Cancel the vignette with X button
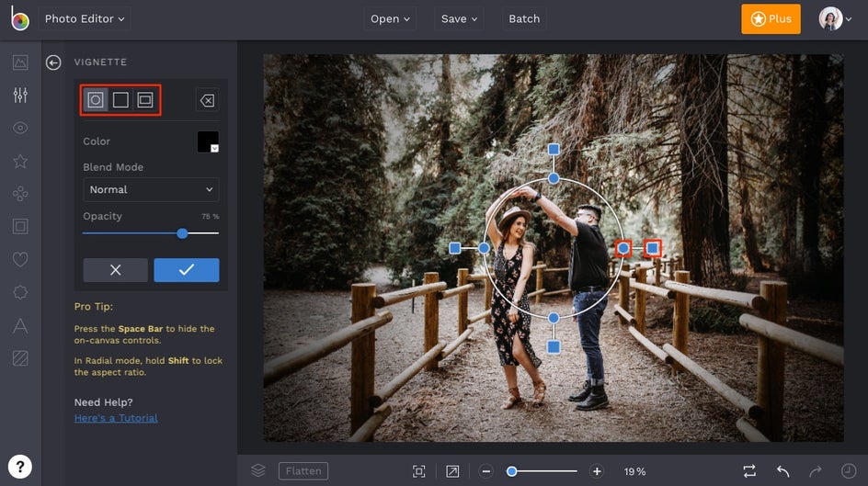The width and height of the screenshot is (868, 486). click(115, 270)
